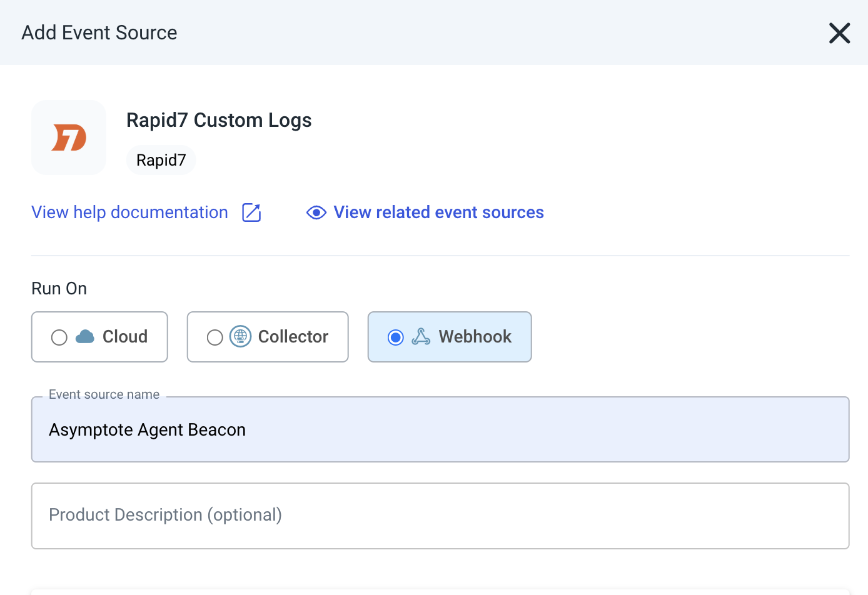Click the Rapid7 orange logo thumbnail
The image size is (868, 595).
pyautogui.click(x=69, y=137)
